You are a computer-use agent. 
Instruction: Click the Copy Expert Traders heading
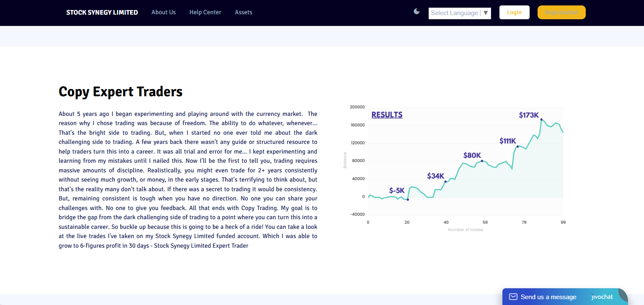tap(121, 92)
